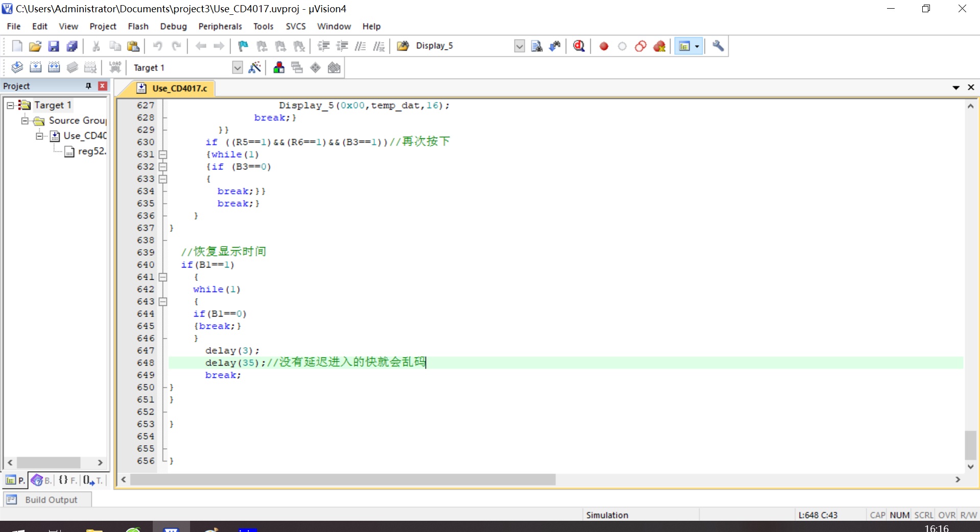Image resolution: width=980 pixels, height=532 pixels.
Task: Open a file with the Open folder icon
Action: [35, 46]
